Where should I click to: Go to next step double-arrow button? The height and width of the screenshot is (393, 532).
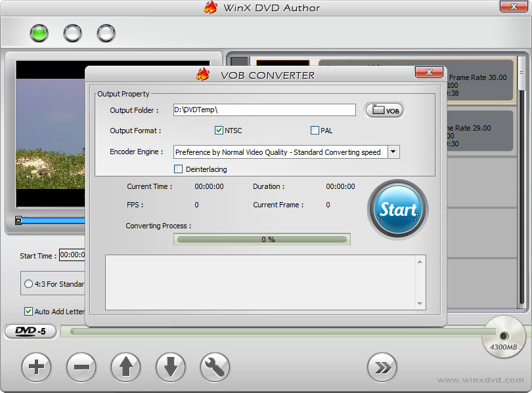[x=382, y=367]
